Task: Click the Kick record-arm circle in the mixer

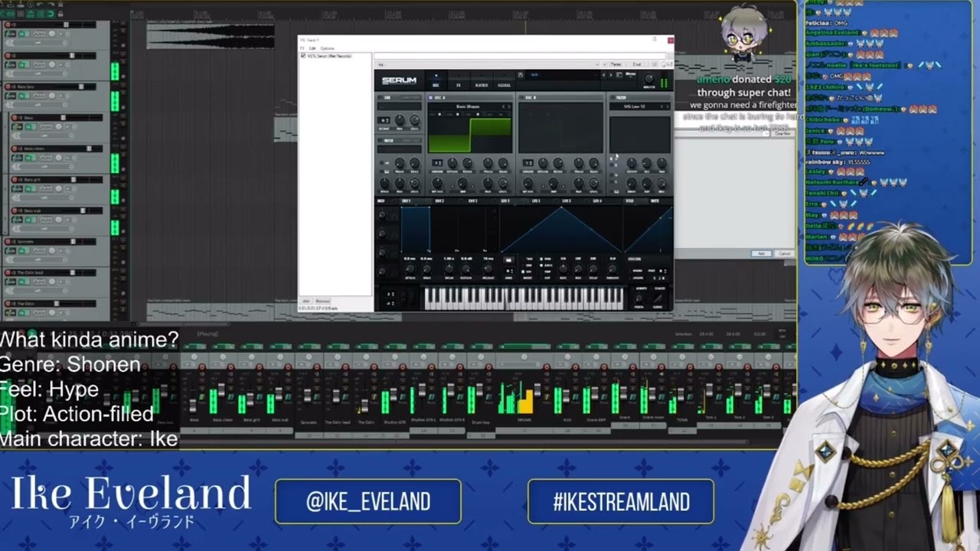Action: [575, 367]
